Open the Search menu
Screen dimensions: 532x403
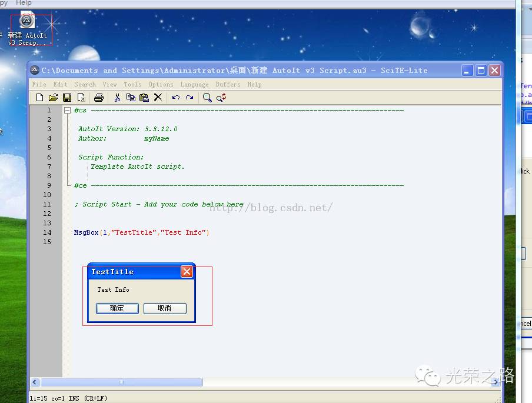pyautogui.click(x=85, y=84)
